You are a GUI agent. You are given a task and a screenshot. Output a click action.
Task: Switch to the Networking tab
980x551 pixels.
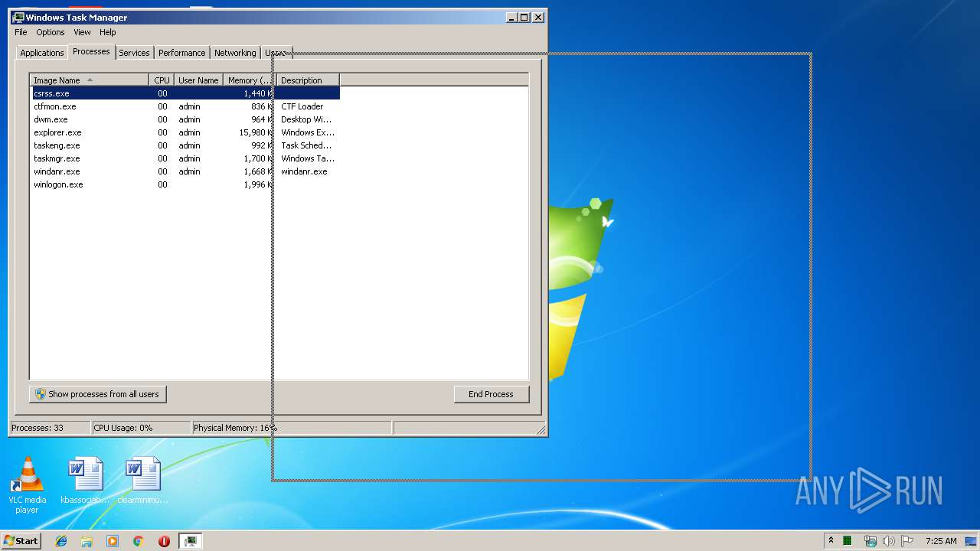point(235,53)
